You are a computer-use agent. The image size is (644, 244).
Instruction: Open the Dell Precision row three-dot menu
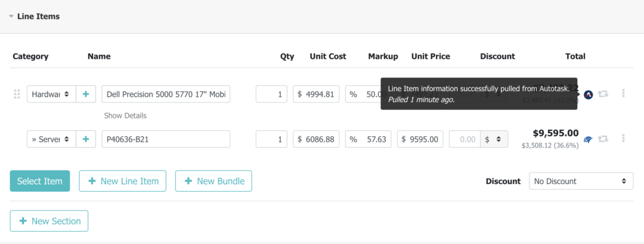point(624,93)
